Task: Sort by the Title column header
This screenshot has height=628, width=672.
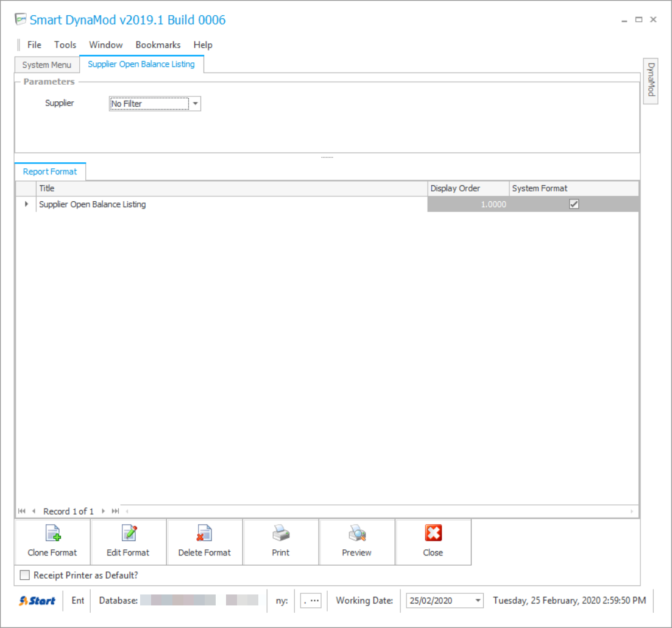Action: pyautogui.click(x=232, y=188)
